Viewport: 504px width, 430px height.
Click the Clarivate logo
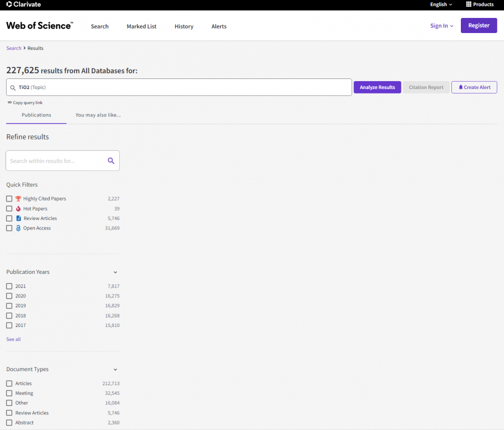pyautogui.click(x=24, y=4)
